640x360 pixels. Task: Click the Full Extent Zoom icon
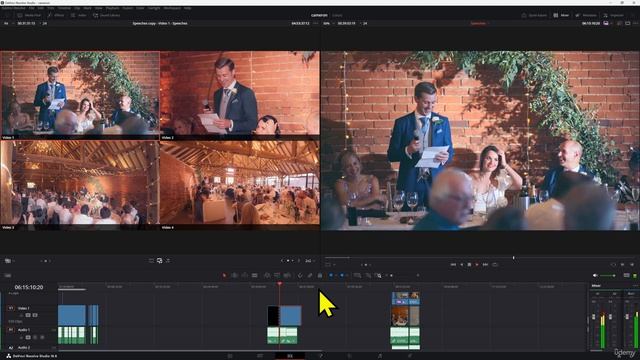(x=357, y=276)
